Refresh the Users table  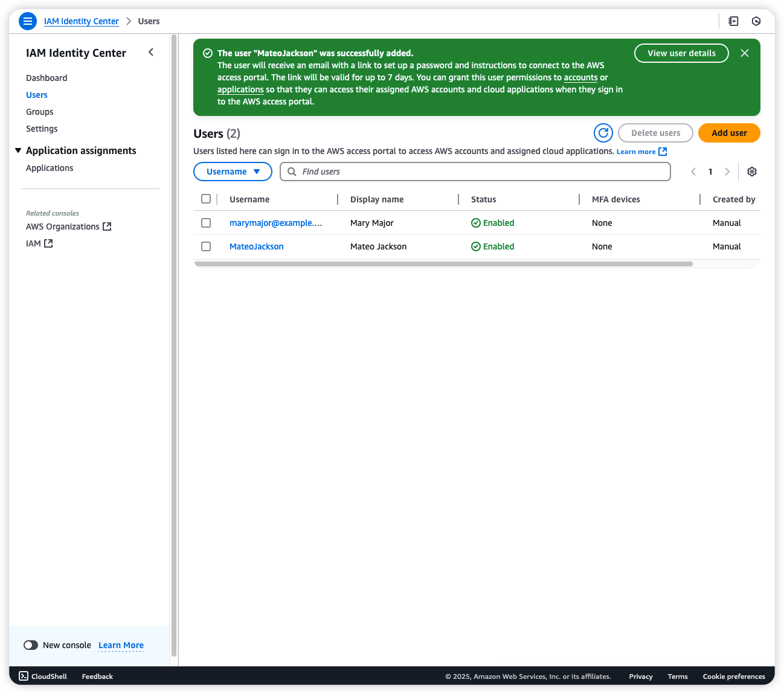coord(603,133)
